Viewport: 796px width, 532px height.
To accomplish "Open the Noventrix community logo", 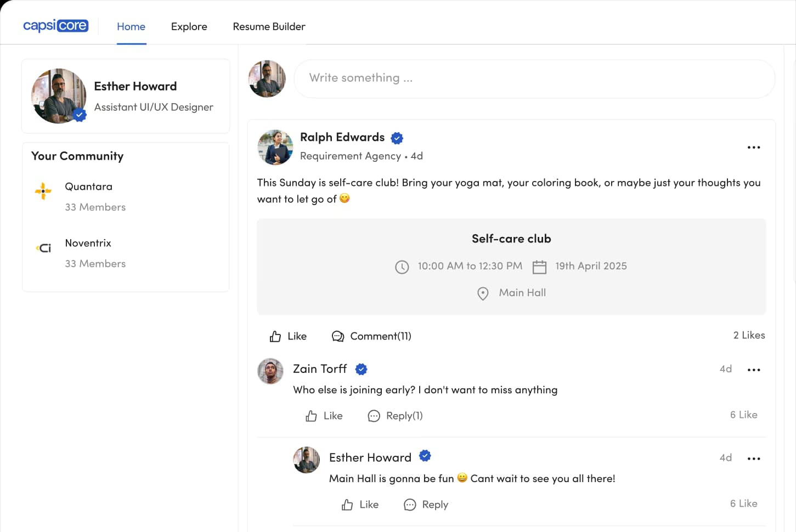I will [x=44, y=248].
